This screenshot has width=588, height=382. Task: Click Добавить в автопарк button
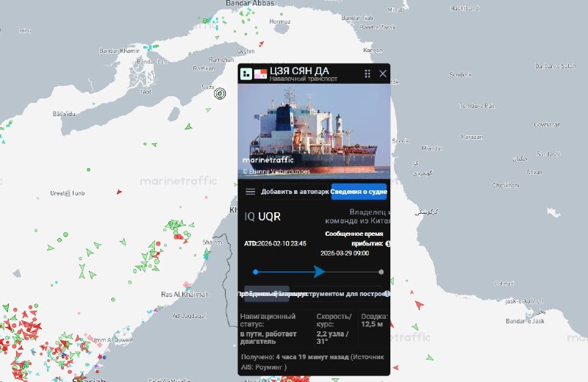pos(295,192)
